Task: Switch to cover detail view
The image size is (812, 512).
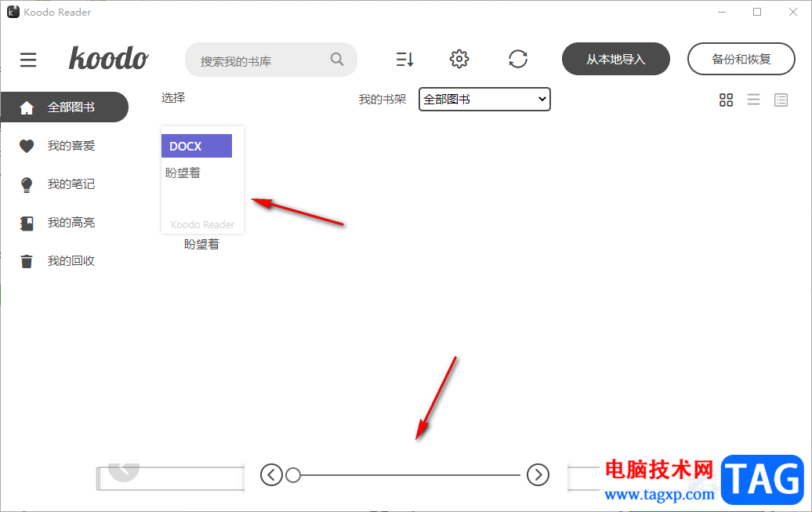Action: point(781,100)
